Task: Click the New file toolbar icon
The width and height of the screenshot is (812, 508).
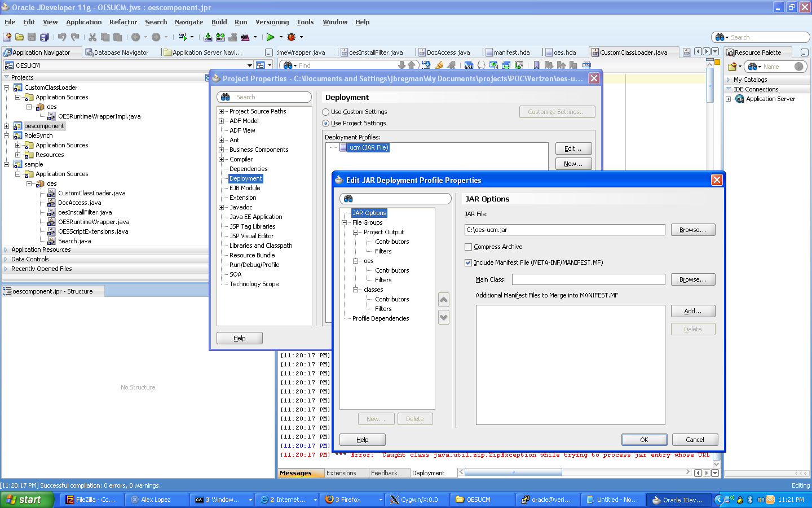Action: click(7, 37)
